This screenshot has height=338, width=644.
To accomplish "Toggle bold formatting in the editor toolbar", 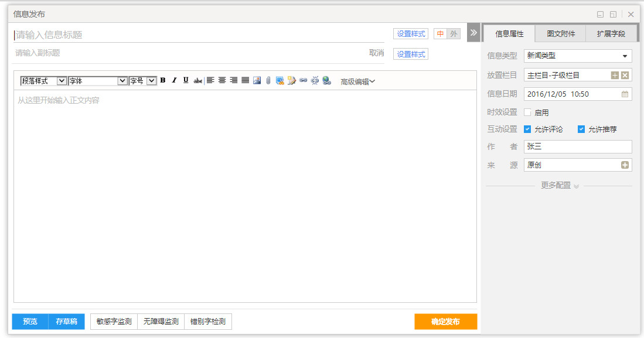I will (163, 81).
